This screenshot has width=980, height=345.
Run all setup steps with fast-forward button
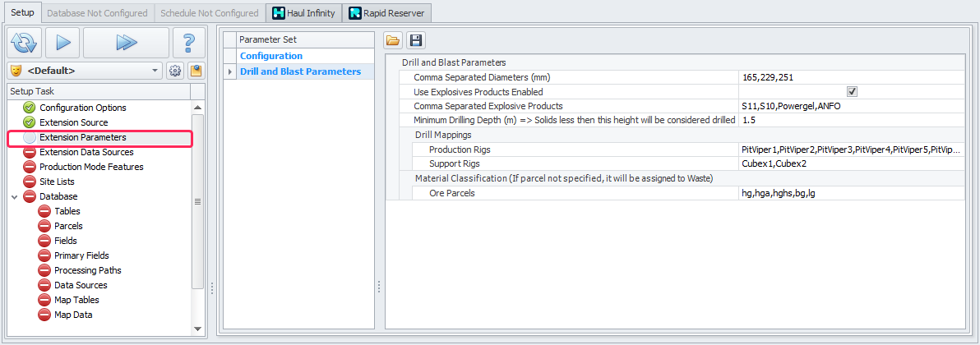click(127, 43)
